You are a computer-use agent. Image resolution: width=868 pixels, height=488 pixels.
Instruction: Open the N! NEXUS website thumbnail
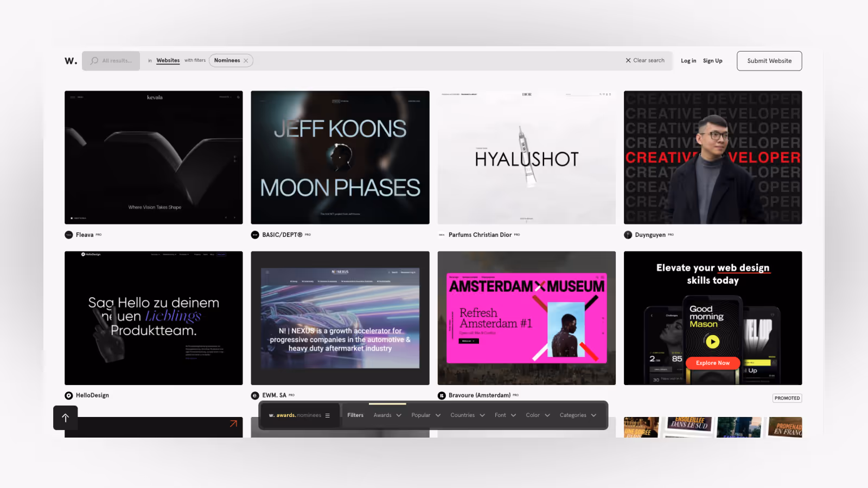[x=340, y=318]
